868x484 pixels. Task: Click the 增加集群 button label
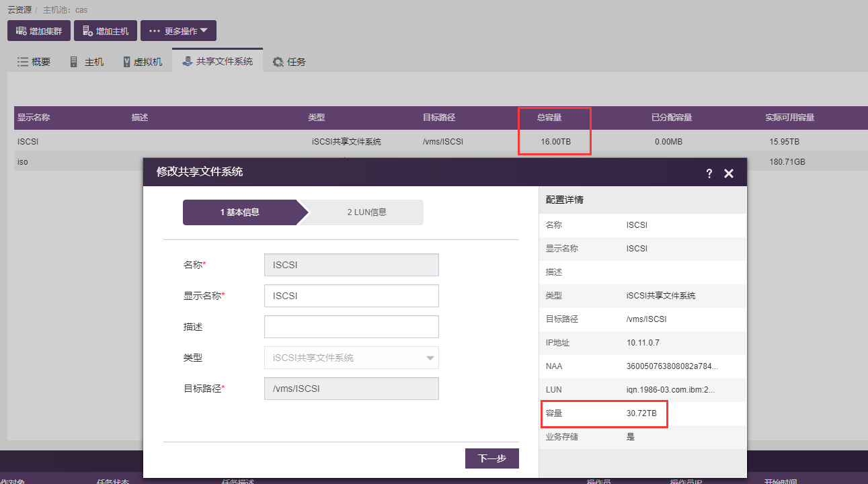[x=46, y=31]
